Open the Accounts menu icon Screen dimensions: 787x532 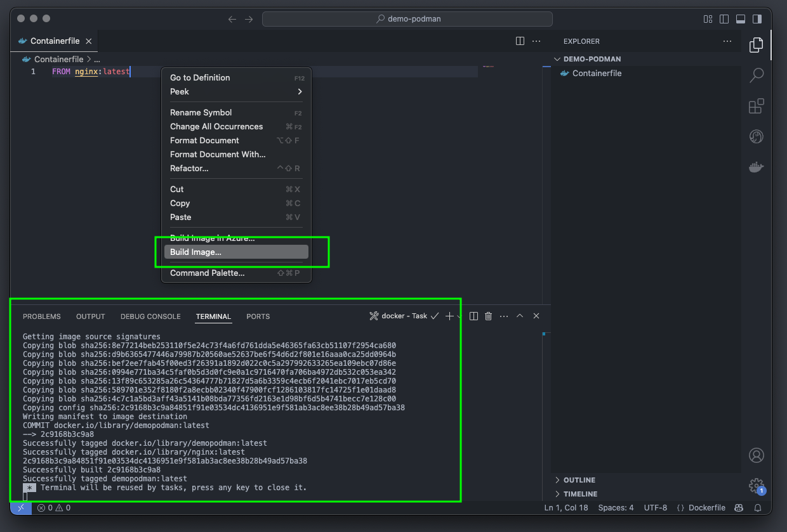[756, 455]
